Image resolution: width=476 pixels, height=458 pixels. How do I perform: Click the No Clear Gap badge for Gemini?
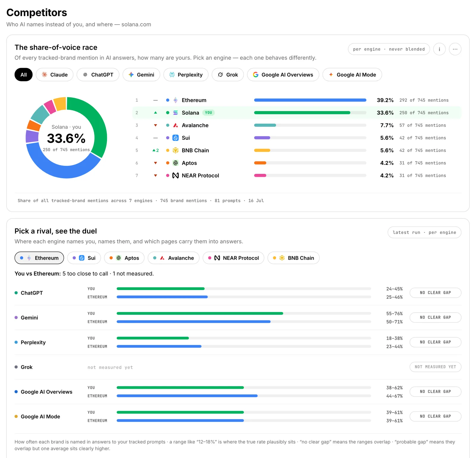pyautogui.click(x=436, y=317)
